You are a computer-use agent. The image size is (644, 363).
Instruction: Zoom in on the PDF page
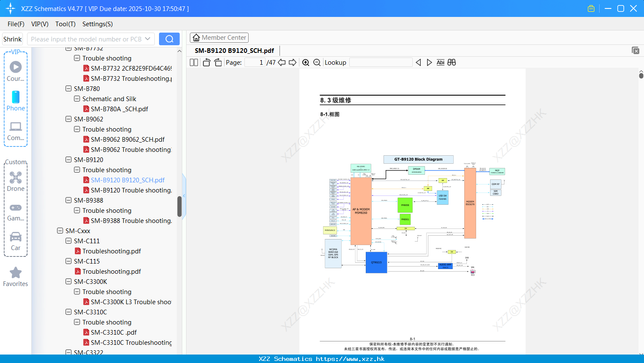click(306, 62)
